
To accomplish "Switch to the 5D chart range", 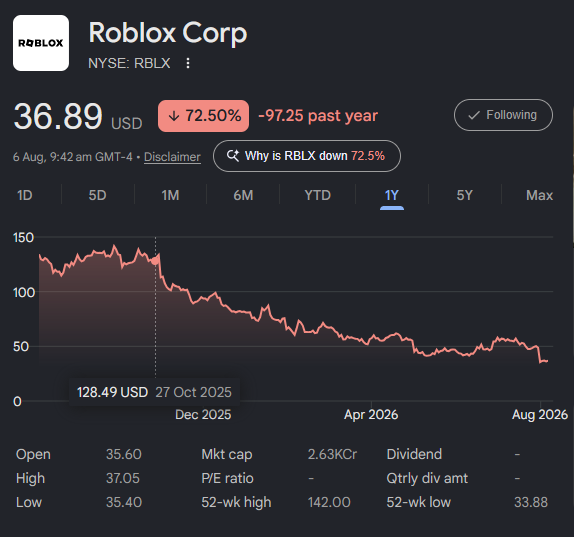I will point(97,195).
